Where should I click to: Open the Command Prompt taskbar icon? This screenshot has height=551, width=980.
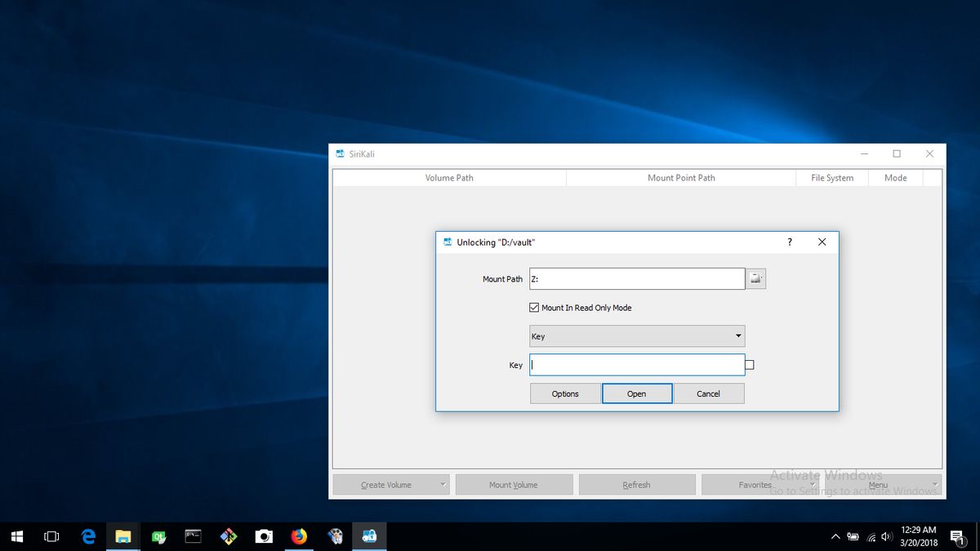(194, 536)
